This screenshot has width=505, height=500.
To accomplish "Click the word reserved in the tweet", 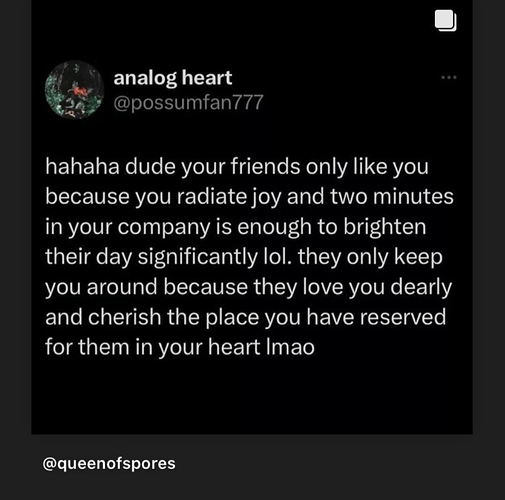I will pos(403,317).
